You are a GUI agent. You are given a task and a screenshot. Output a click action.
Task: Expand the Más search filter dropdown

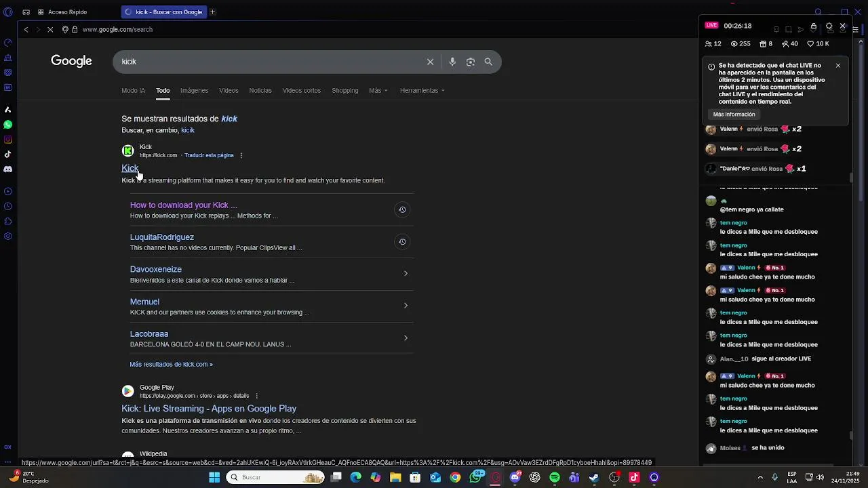pos(378,91)
